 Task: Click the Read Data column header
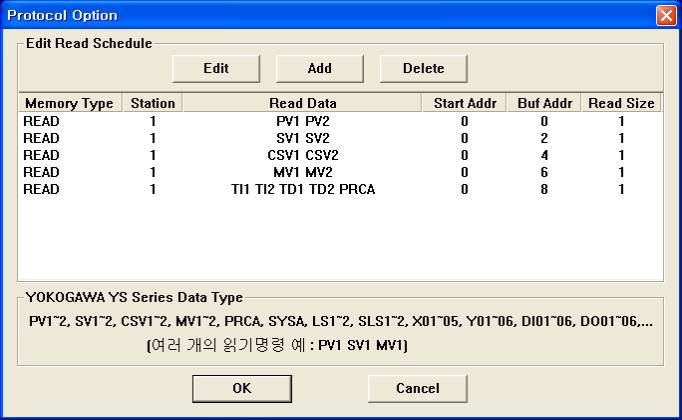pos(302,103)
